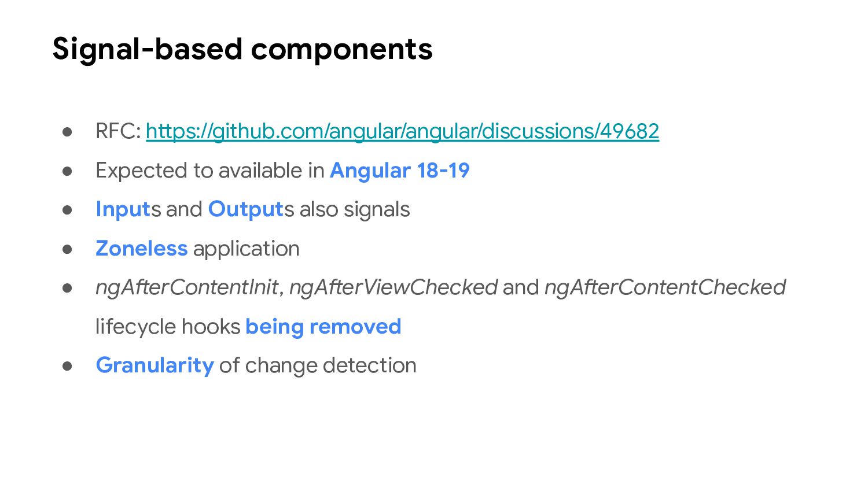Click the bullet point beside Granularity
868x488 pixels.
tap(67, 366)
